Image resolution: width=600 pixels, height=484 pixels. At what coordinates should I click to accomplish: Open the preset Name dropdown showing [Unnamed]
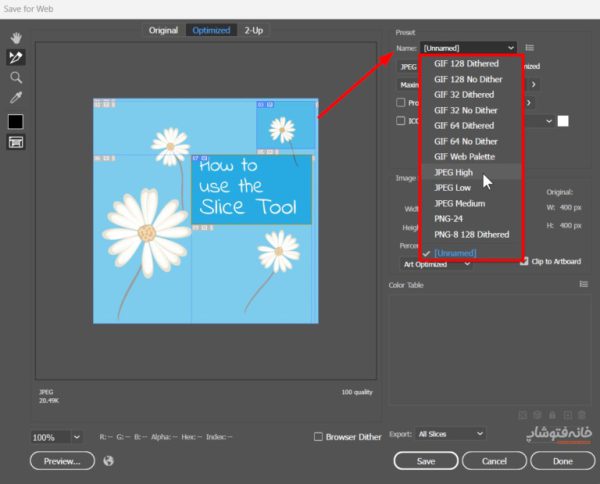click(x=468, y=48)
